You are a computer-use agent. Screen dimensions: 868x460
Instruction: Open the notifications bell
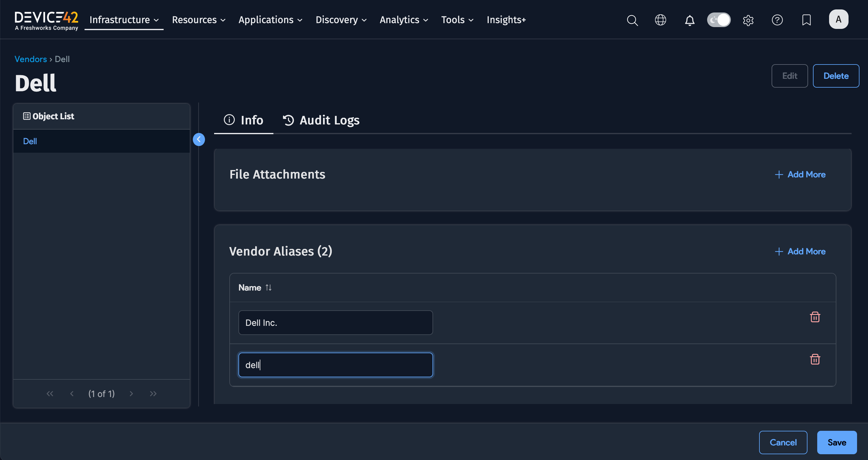pos(689,20)
